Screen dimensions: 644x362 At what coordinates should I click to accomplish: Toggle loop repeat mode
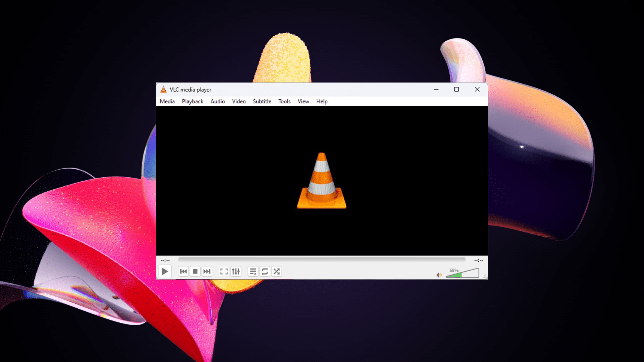(x=265, y=271)
